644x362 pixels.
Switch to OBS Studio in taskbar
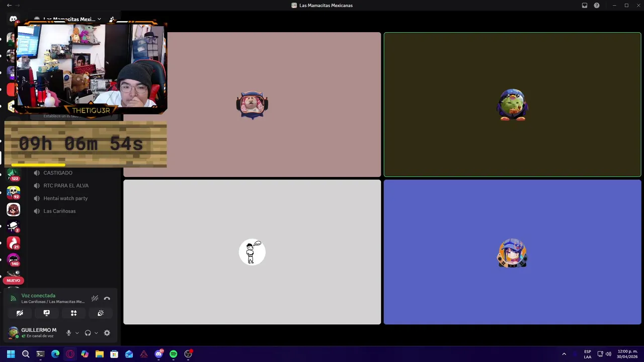(x=188, y=354)
